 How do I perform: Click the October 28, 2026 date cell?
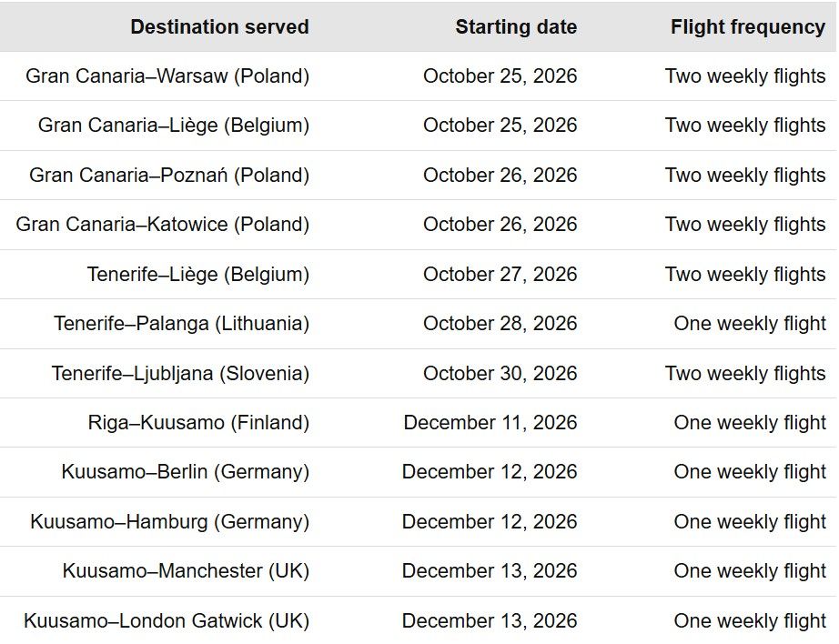(x=500, y=324)
